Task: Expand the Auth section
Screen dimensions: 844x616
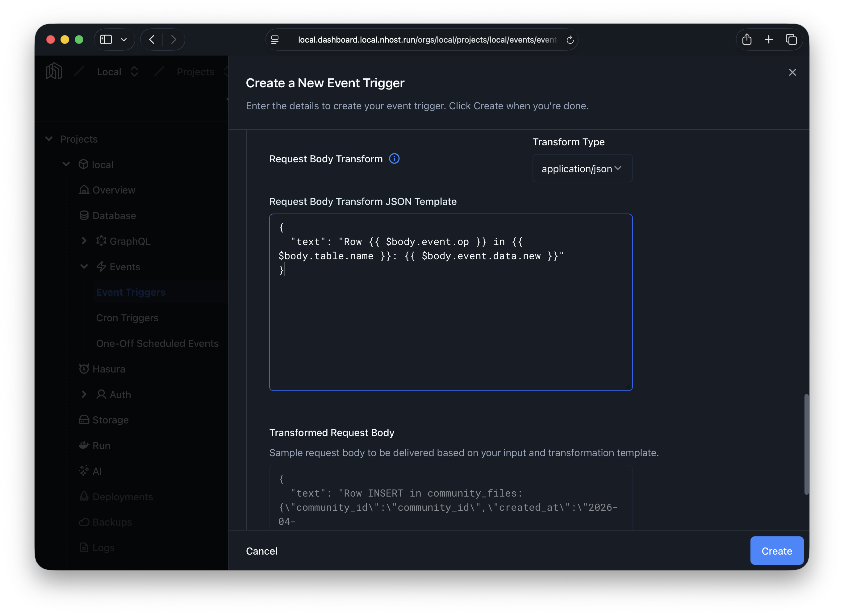Action: pos(84,394)
